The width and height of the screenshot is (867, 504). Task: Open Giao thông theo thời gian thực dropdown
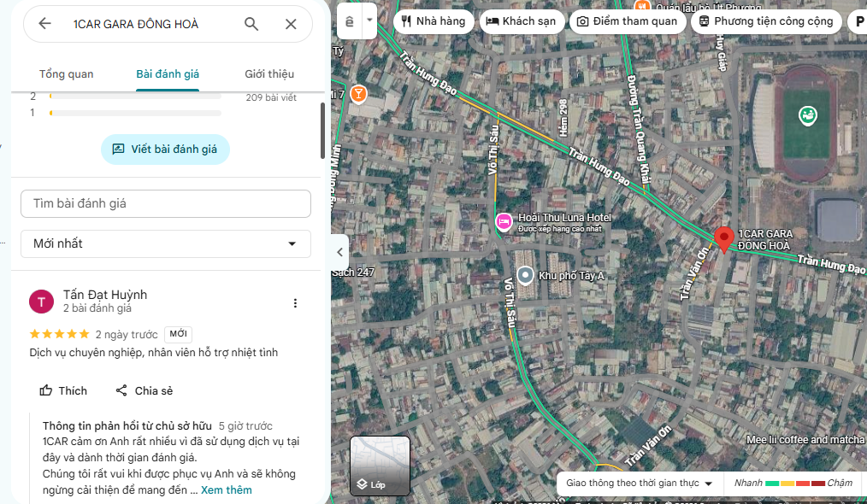(x=639, y=483)
